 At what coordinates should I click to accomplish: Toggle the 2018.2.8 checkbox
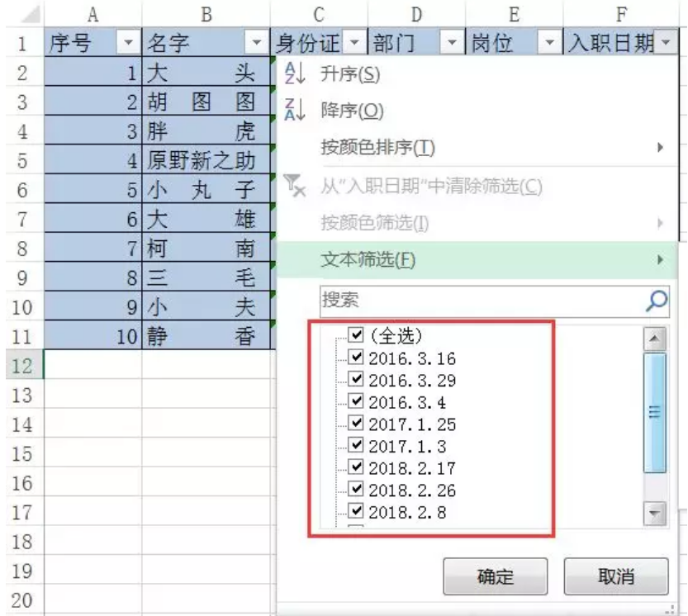356,510
